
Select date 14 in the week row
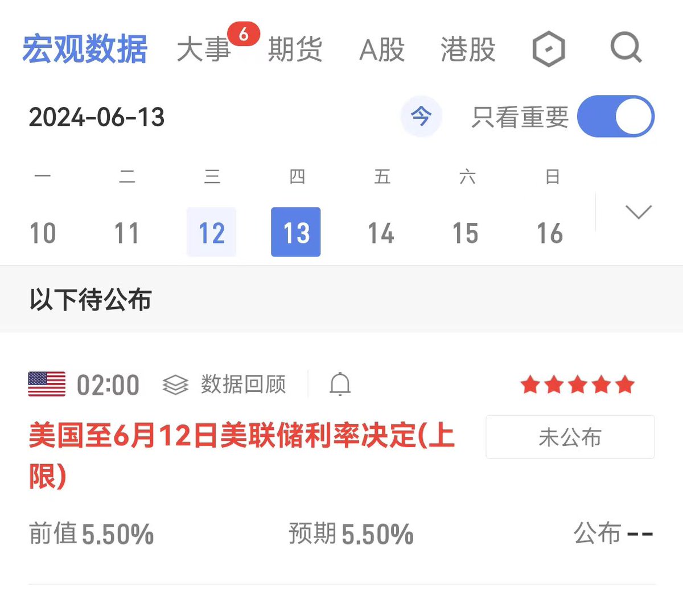coord(381,233)
